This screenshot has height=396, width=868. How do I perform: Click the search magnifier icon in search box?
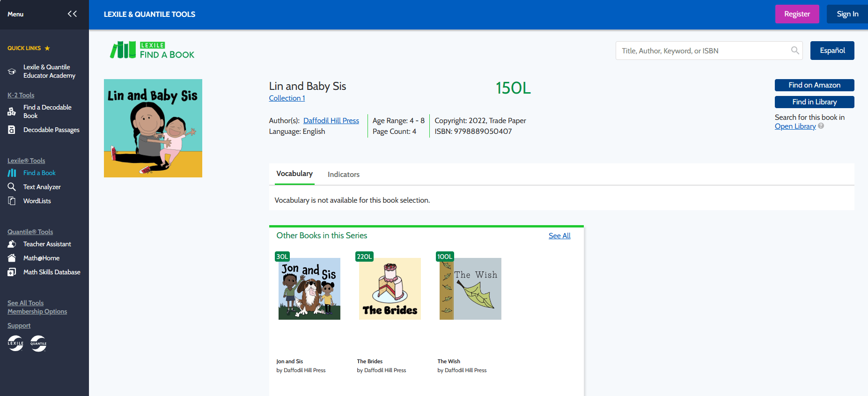[795, 51]
